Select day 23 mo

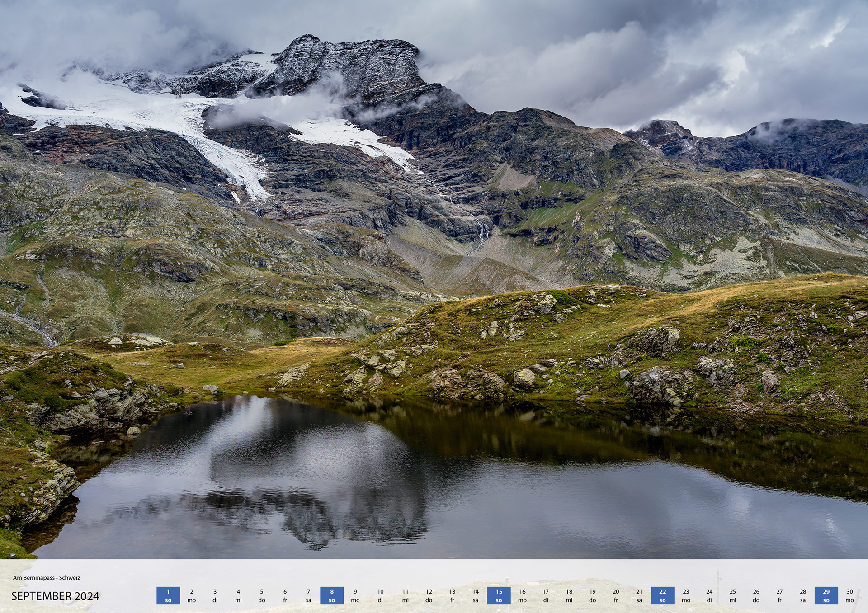686,595
